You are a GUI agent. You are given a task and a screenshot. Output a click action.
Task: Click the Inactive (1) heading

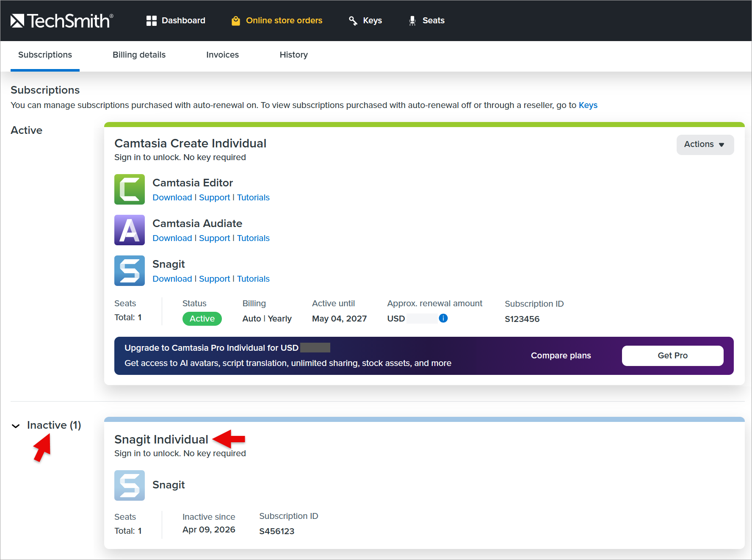pyautogui.click(x=54, y=425)
